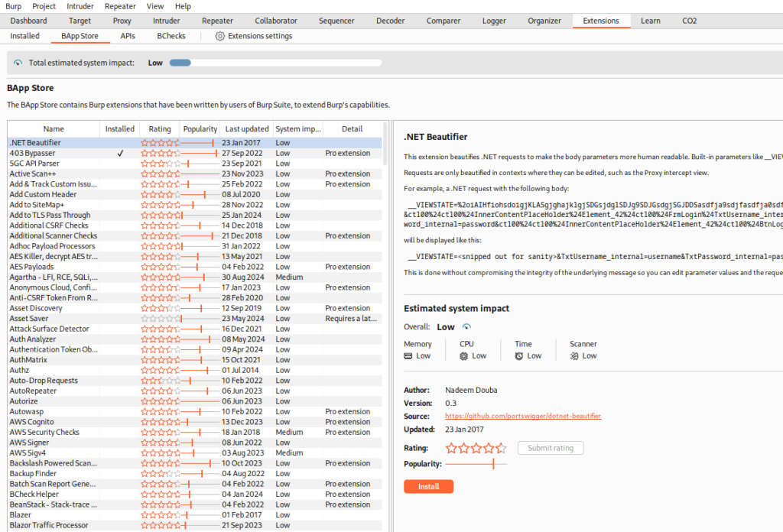Sort by the Detail column header
This screenshot has width=783, height=532.
[352, 128]
